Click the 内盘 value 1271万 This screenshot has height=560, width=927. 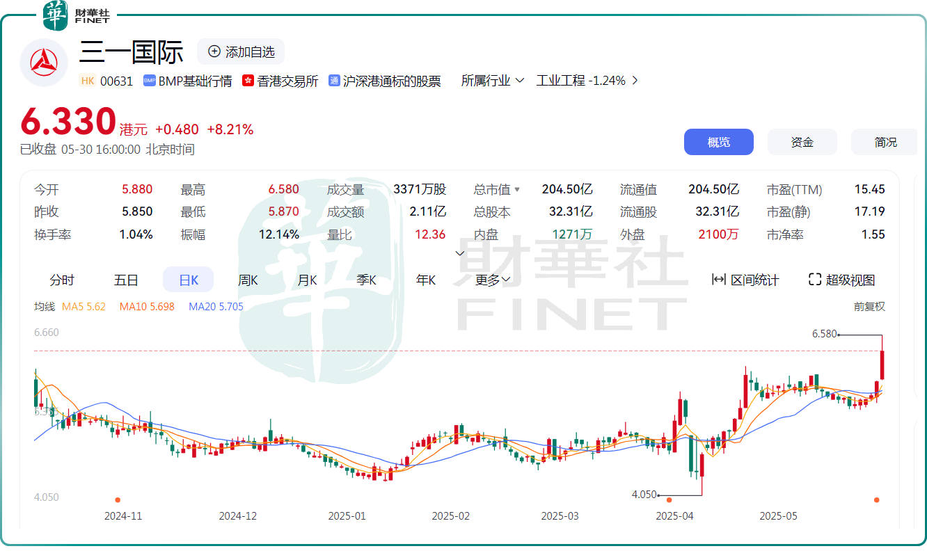click(572, 234)
